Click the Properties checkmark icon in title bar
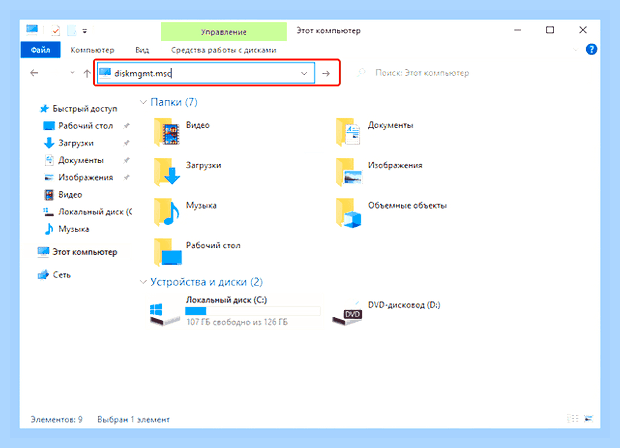Screen dimensions: 620x448 point(56,30)
